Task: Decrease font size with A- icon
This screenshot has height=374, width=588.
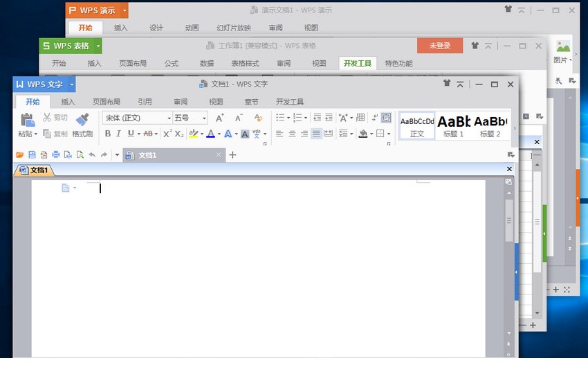Action: click(239, 118)
